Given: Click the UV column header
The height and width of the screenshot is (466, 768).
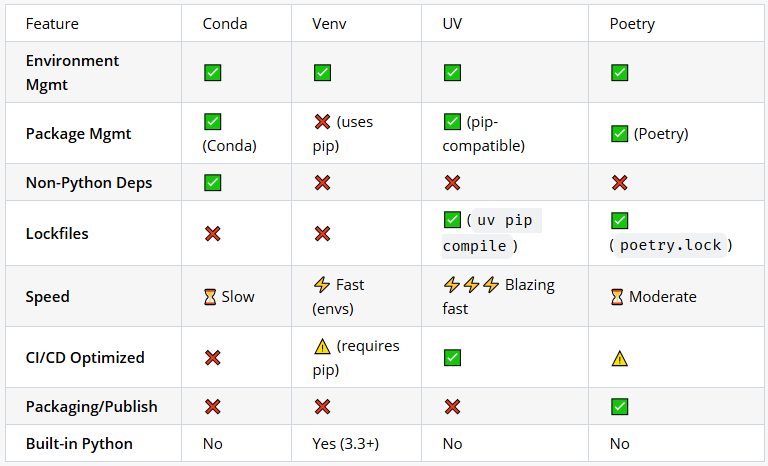Looking at the screenshot, I should point(452,24).
